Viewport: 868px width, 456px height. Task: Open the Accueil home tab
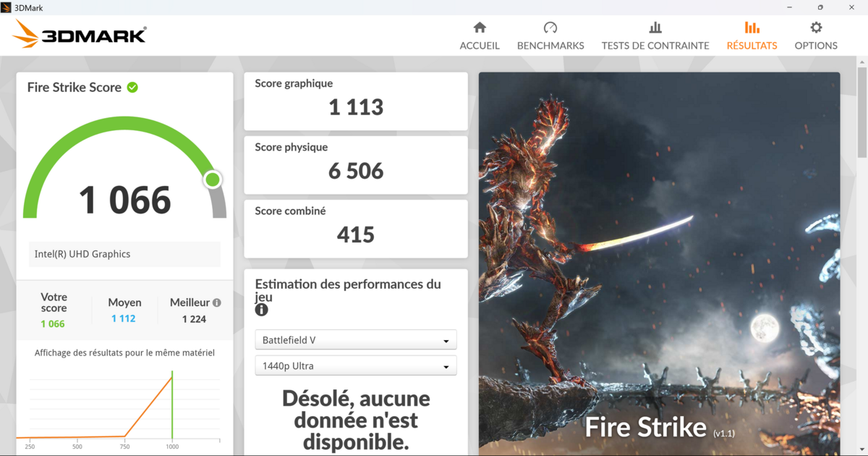(x=480, y=36)
